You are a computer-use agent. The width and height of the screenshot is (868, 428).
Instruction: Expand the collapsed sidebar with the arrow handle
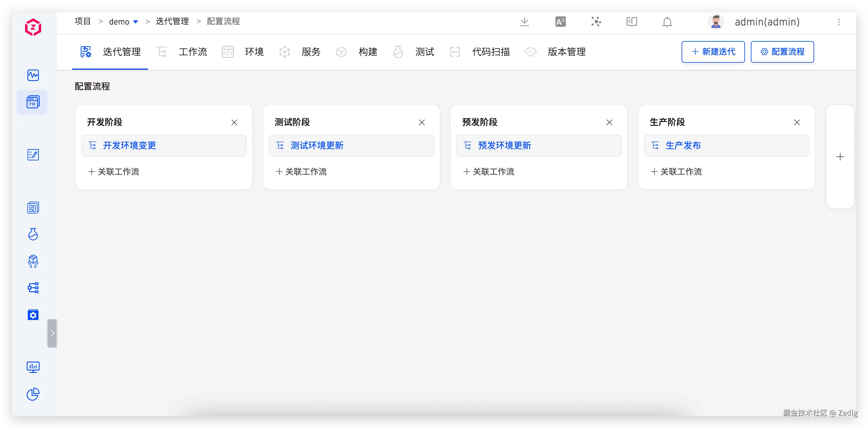(52, 333)
